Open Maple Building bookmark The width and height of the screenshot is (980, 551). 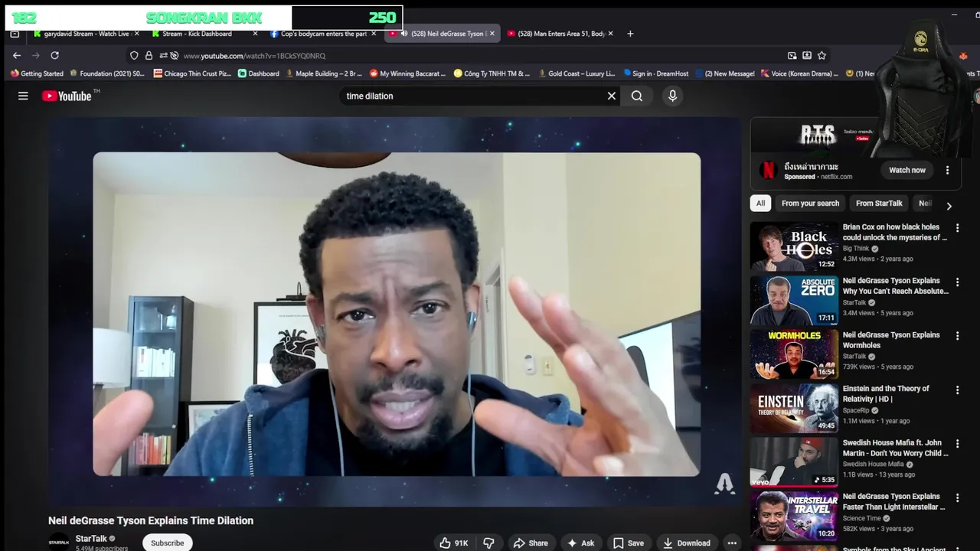point(324,73)
